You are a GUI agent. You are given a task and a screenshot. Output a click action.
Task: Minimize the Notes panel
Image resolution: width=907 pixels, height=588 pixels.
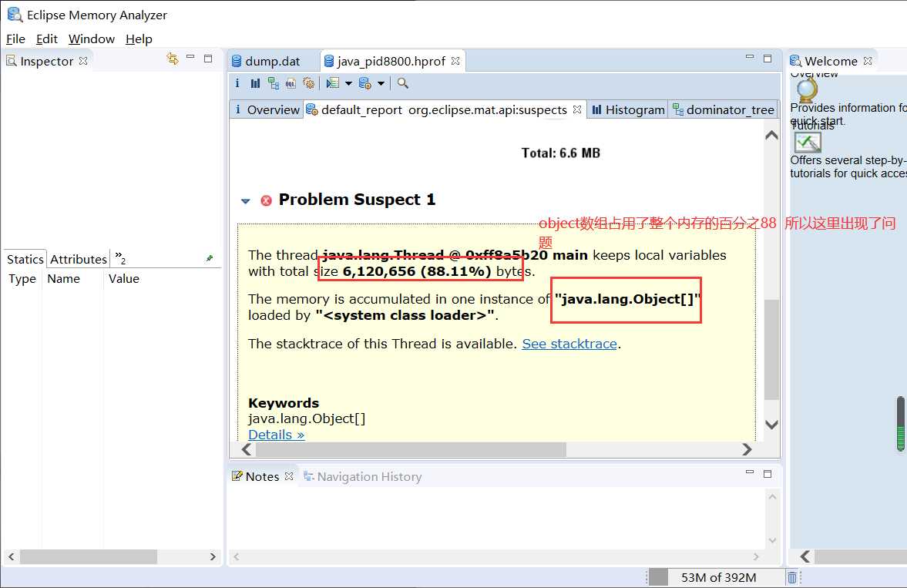tap(750, 473)
